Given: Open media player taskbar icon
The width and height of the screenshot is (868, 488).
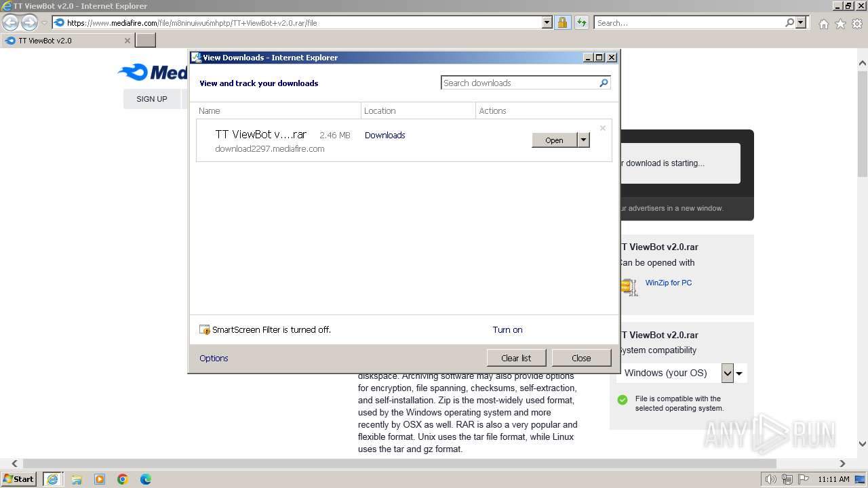Looking at the screenshot, I should pos(100,479).
